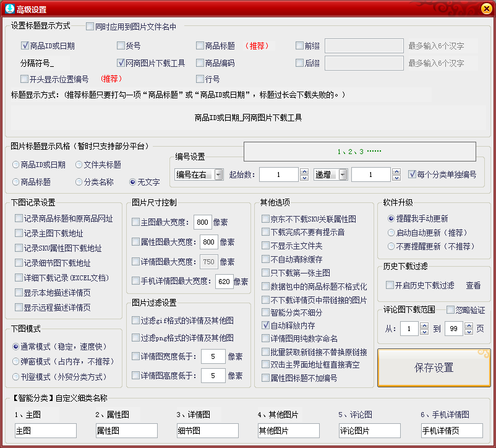
Task: Increase 评论图 从 page with up arrow
Action: click(424, 325)
